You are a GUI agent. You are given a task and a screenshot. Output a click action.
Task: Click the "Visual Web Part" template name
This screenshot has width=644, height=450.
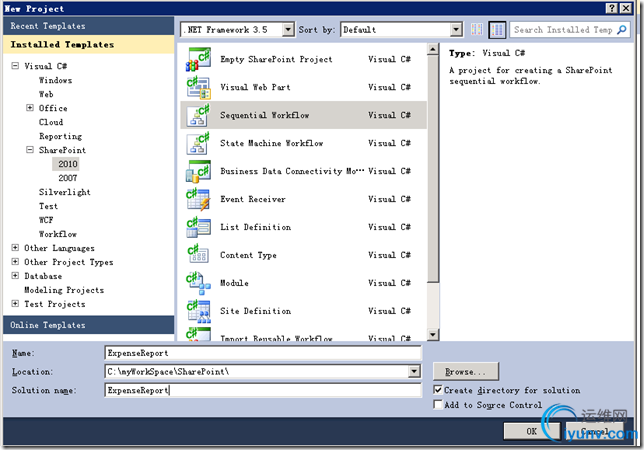point(255,87)
